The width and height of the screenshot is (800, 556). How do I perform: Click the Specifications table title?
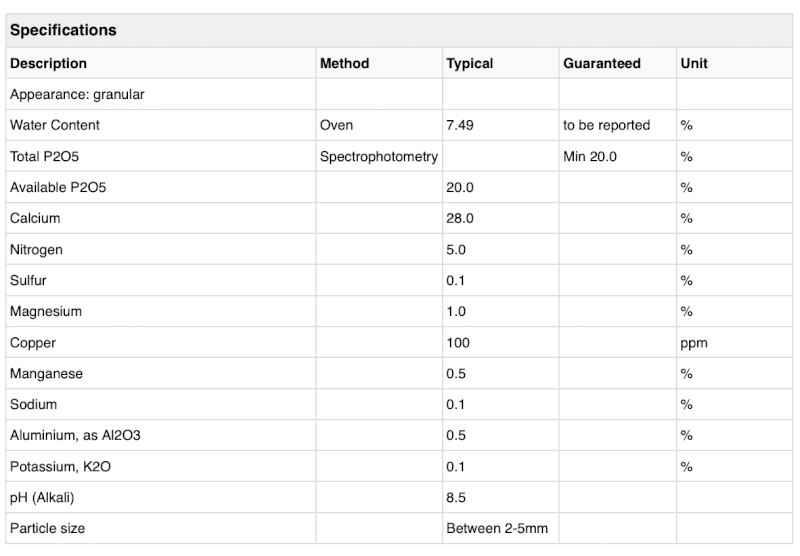(63, 30)
